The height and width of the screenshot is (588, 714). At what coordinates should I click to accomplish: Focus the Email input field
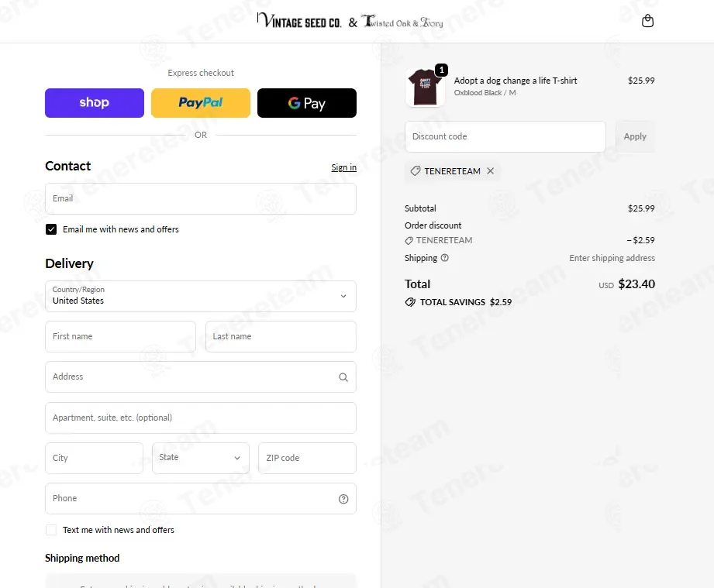coord(200,199)
